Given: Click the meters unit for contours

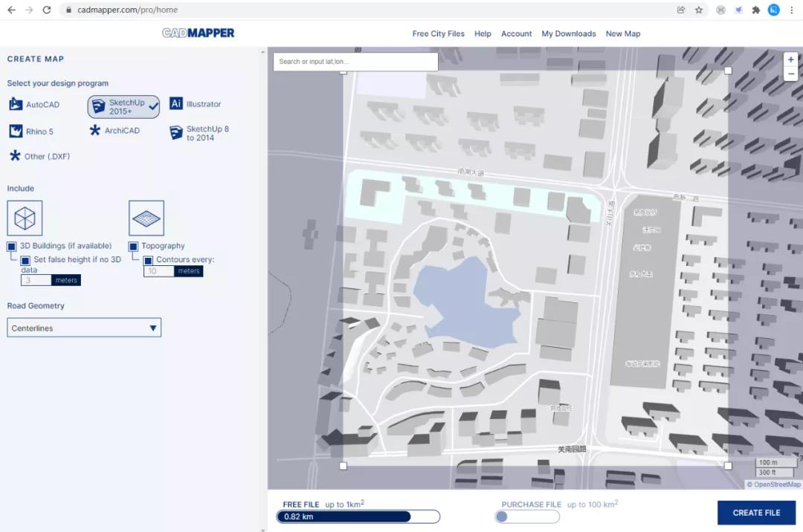Looking at the screenshot, I should point(188,271).
